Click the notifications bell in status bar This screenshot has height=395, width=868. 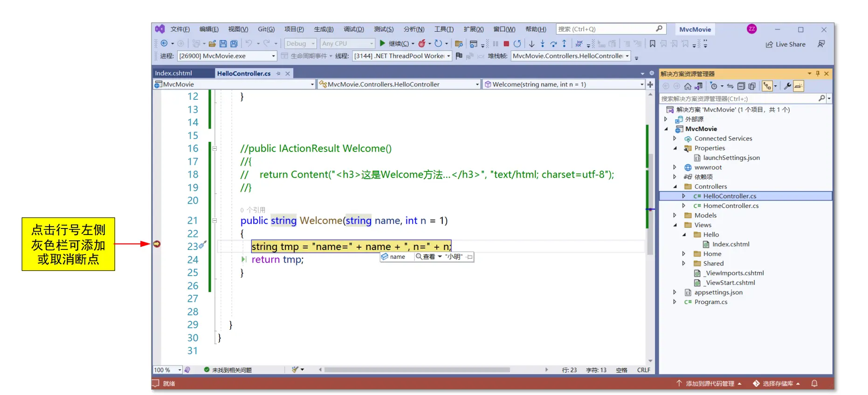pos(814,383)
